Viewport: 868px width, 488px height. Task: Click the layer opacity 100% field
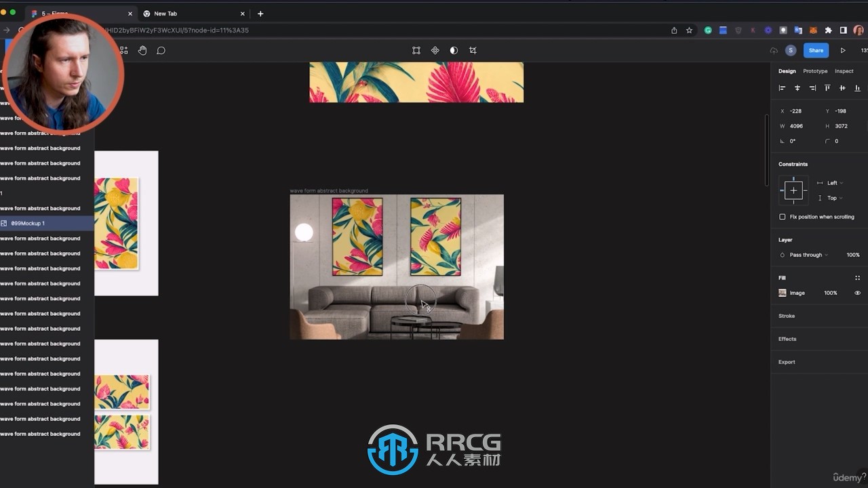853,255
